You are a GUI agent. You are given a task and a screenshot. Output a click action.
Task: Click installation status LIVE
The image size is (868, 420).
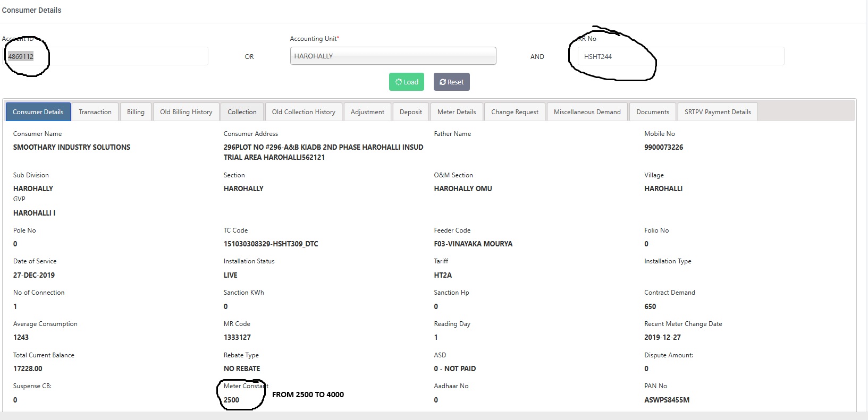tap(231, 275)
